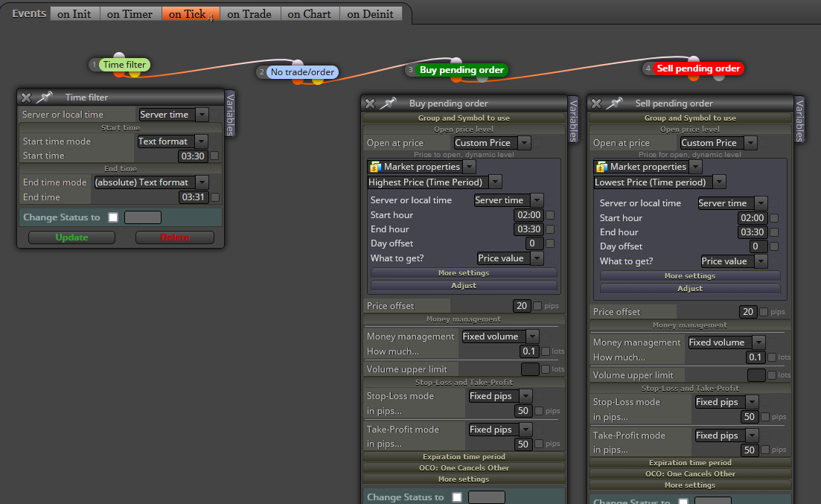Click the green Update button
Image resolution: width=821 pixels, height=504 pixels.
point(71,237)
